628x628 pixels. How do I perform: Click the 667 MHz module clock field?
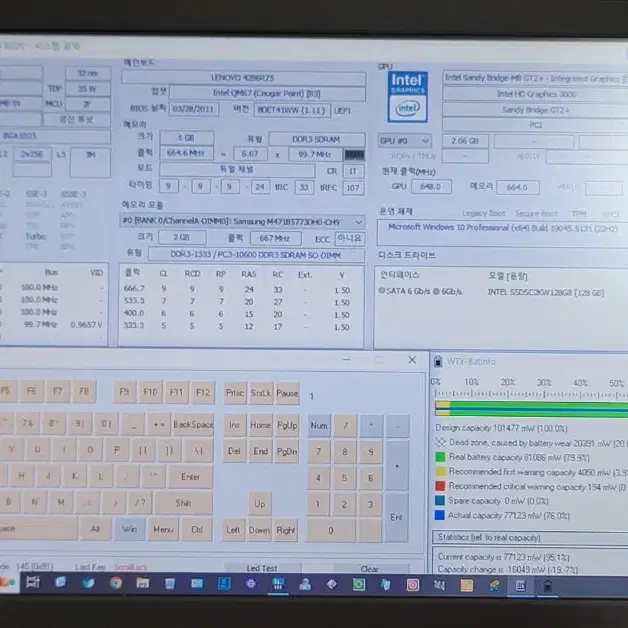(x=275, y=238)
